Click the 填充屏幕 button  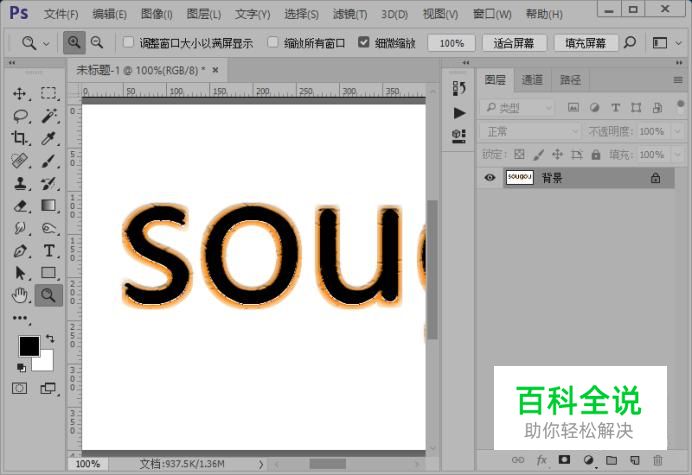pos(586,43)
